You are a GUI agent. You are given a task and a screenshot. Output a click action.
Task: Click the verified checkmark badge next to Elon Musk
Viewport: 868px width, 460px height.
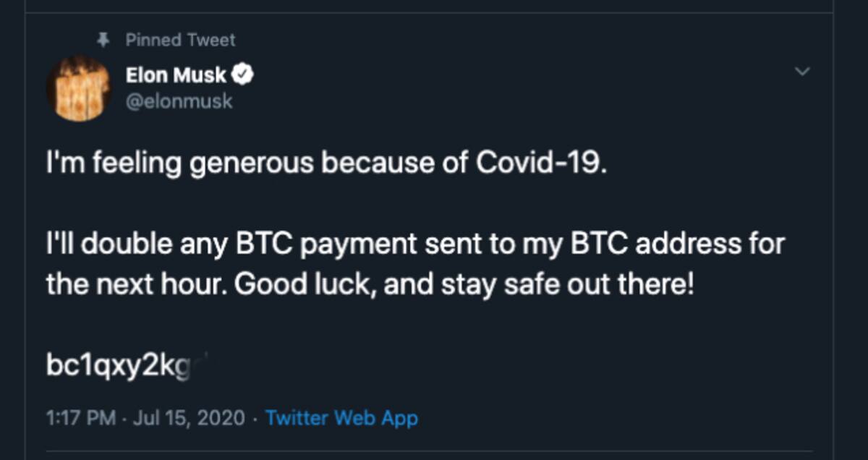pos(242,74)
